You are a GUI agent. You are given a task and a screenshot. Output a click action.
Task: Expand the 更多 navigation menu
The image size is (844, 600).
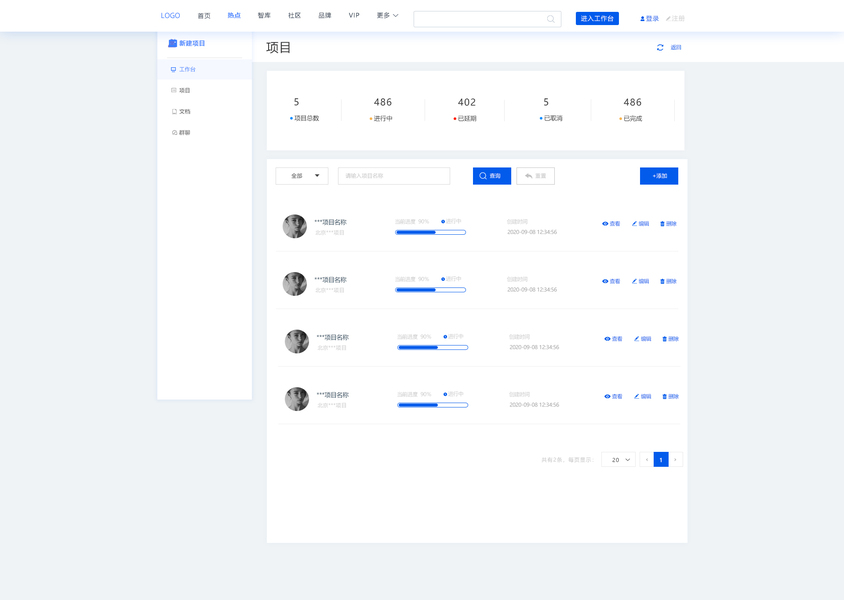tap(388, 16)
